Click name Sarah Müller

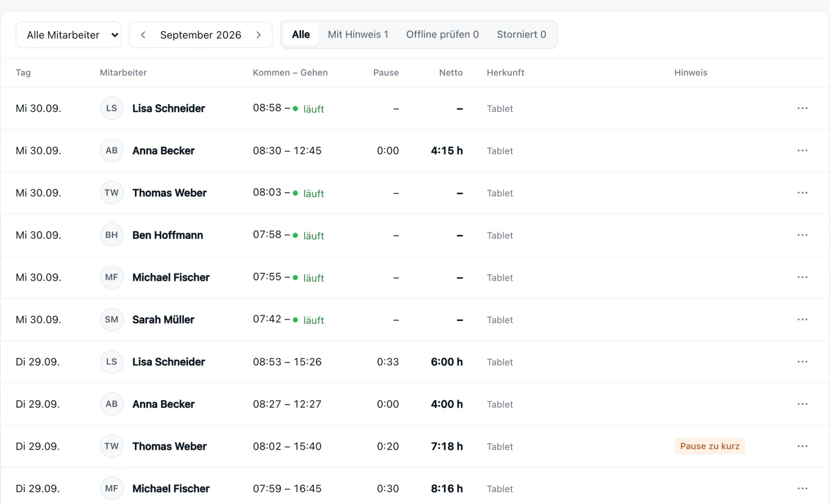point(163,319)
